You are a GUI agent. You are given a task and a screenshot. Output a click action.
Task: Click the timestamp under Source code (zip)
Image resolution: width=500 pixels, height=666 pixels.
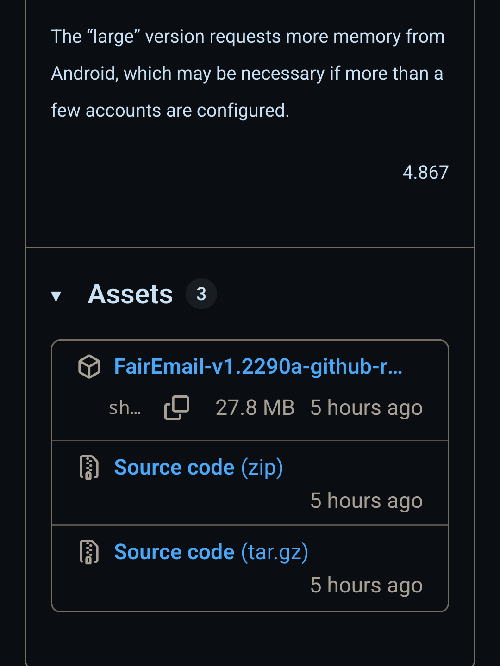click(366, 501)
